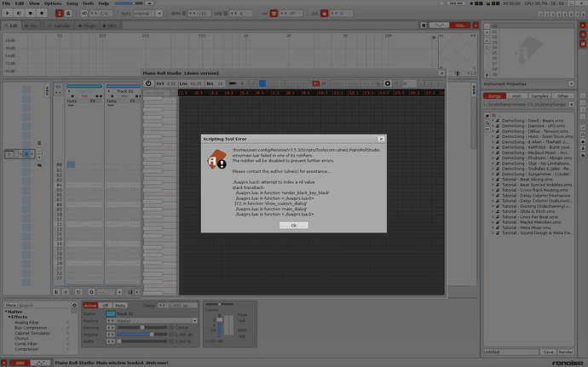The image size is (588, 367).
Task: Toggle the Mute button for Track 01
Action: [x=120, y=305]
